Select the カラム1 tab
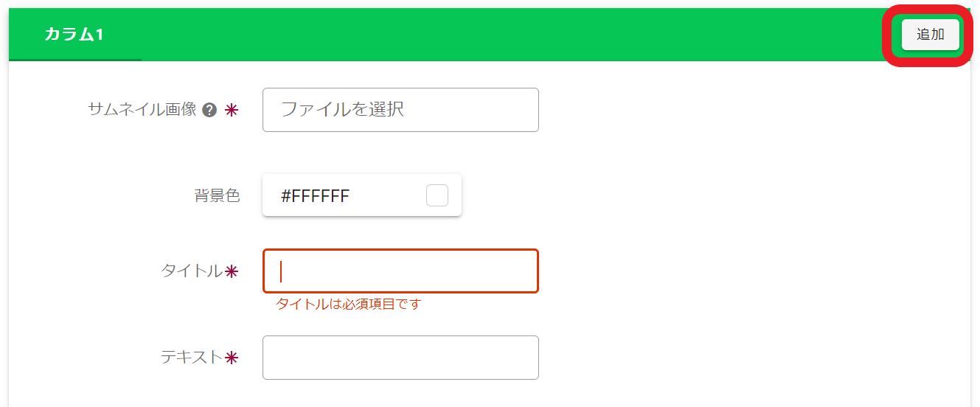This screenshot has width=980, height=407. point(74,35)
